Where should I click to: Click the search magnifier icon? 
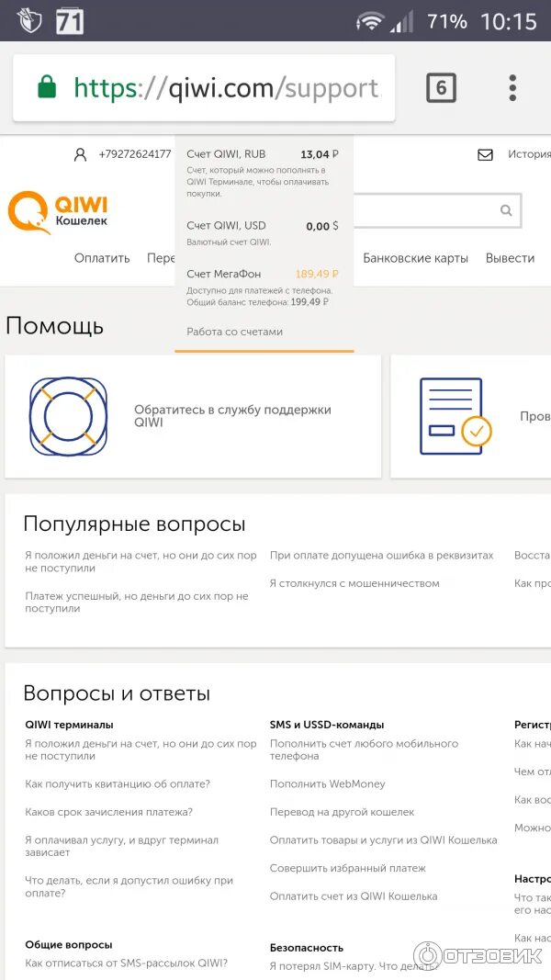pos(506,210)
